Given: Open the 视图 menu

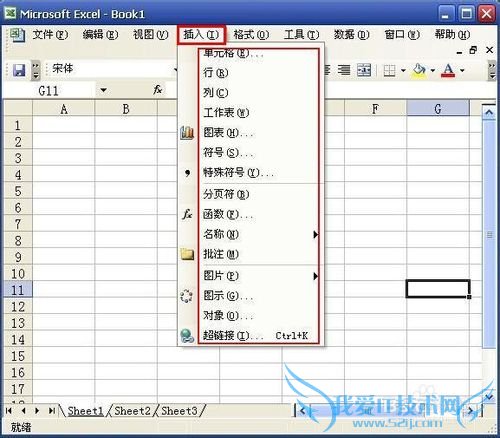Looking at the screenshot, I should 151,34.
